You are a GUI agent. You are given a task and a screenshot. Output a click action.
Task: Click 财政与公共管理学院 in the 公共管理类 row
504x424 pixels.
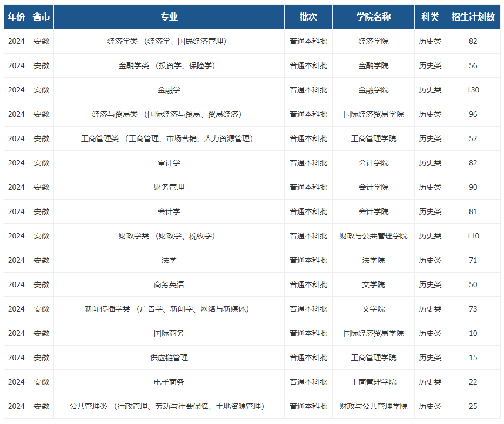tap(373, 406)
